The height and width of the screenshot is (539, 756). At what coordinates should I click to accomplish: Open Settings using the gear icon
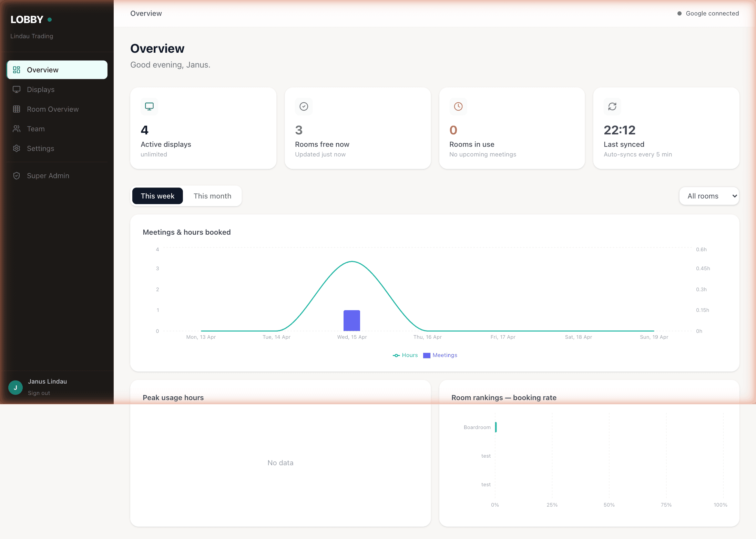(17, 148)
